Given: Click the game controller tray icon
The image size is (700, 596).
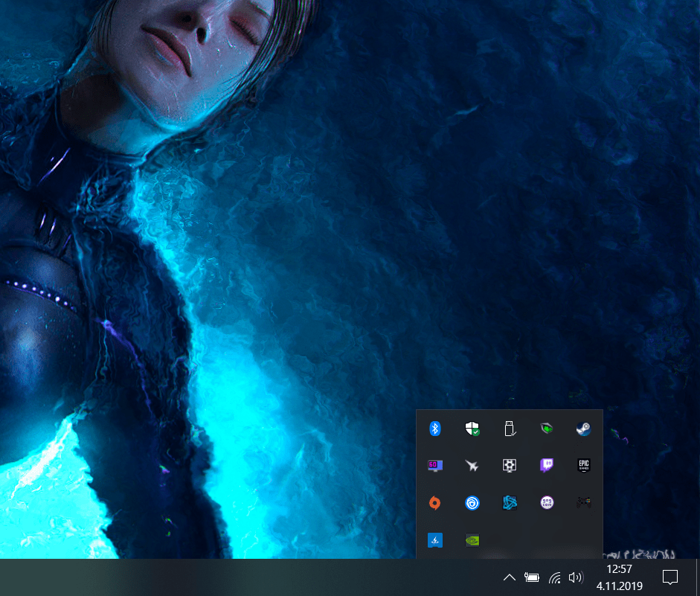Looking at the screenshot, I should pyautogui.click(x=583, y=503).
